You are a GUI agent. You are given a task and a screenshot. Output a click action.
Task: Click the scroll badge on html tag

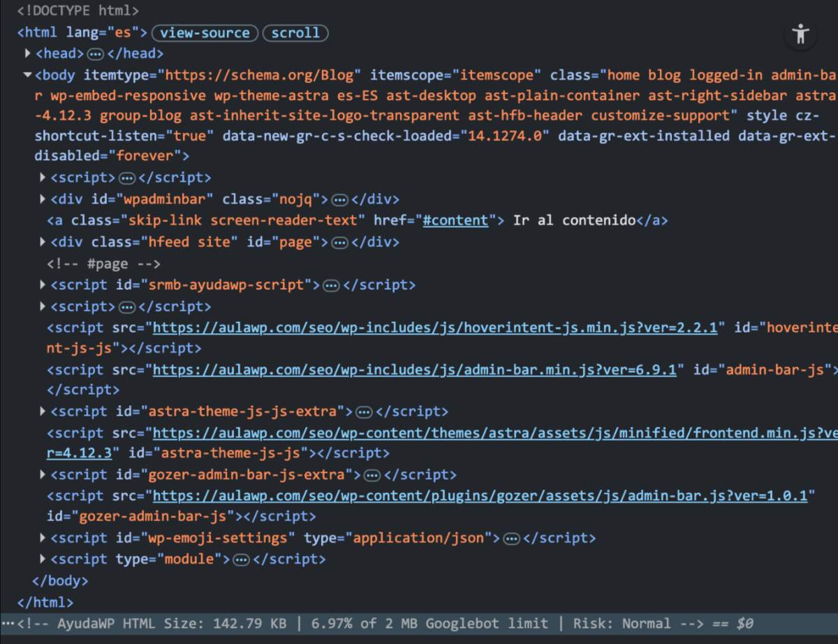(x=295, y=33)
